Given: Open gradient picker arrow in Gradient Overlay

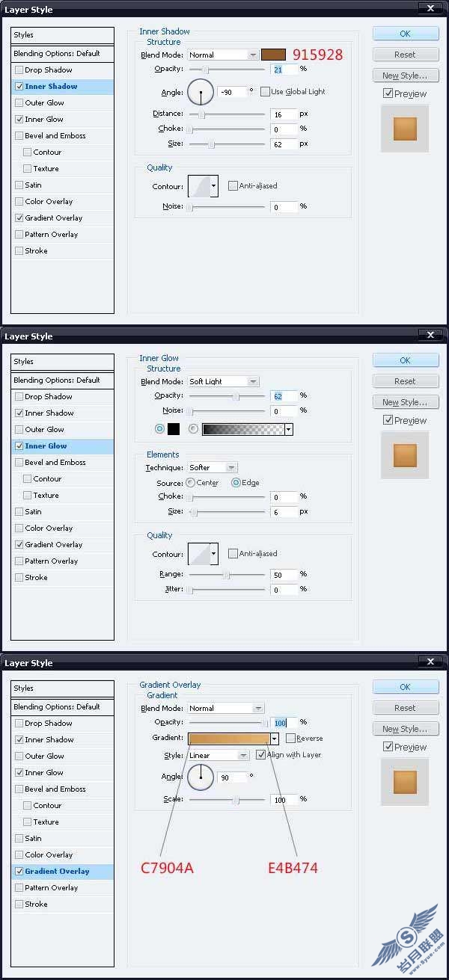Looking at the screenshot, I should click(x=275, y=739).
